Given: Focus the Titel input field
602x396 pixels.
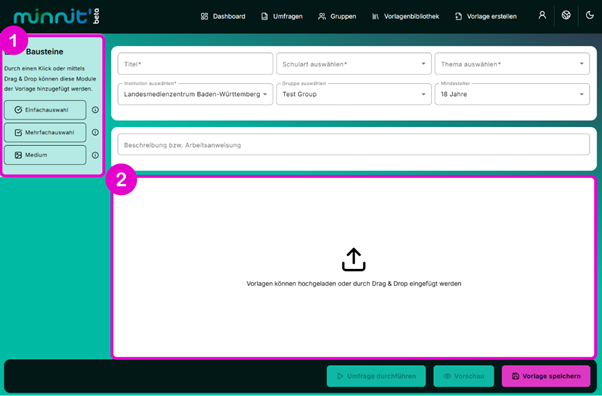Looking at the screenshot, I should 195,64.
